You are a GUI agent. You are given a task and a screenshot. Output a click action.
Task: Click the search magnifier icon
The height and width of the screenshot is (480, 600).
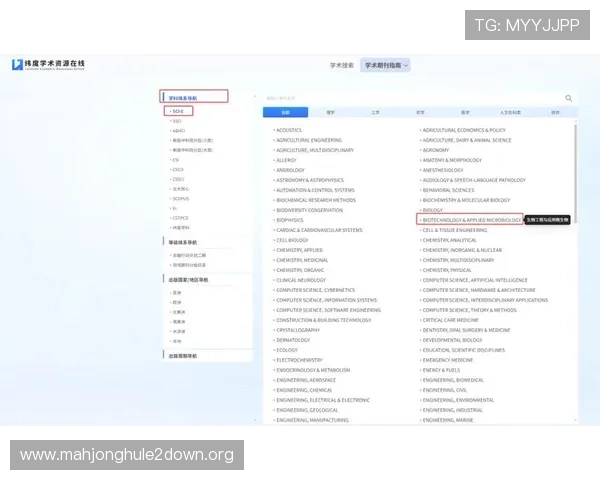[569, 98]
